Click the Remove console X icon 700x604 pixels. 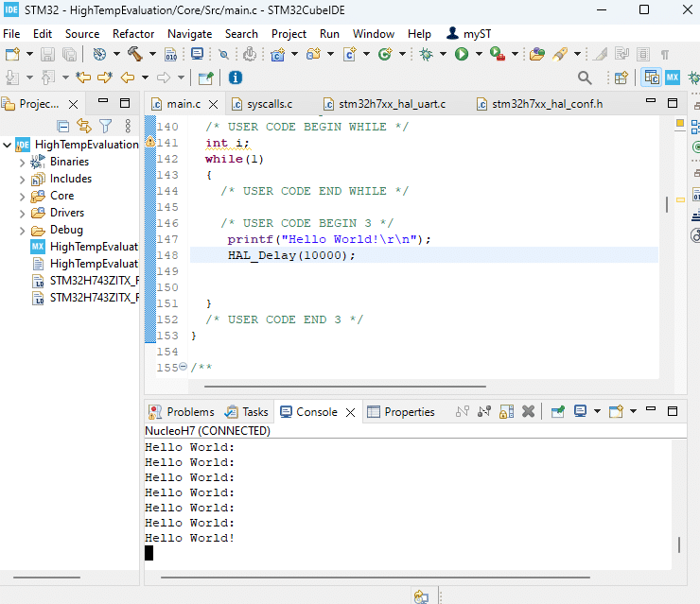[528, 411]
